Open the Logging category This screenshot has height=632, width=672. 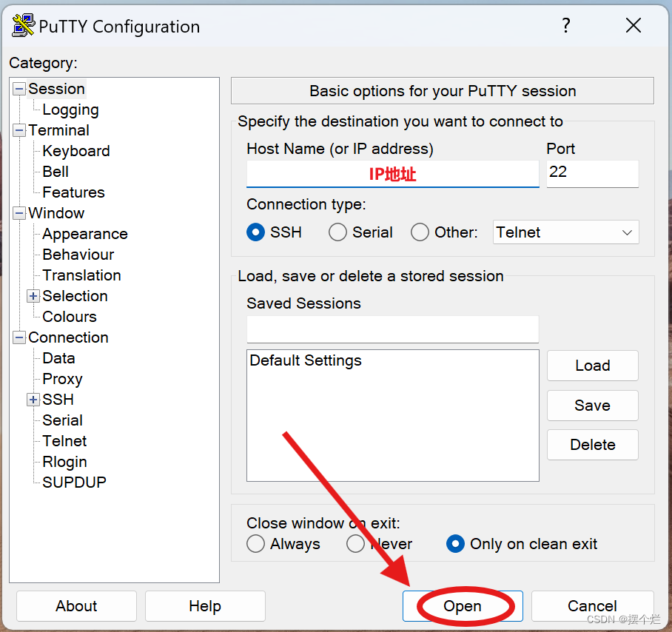(x=71, y=110)
